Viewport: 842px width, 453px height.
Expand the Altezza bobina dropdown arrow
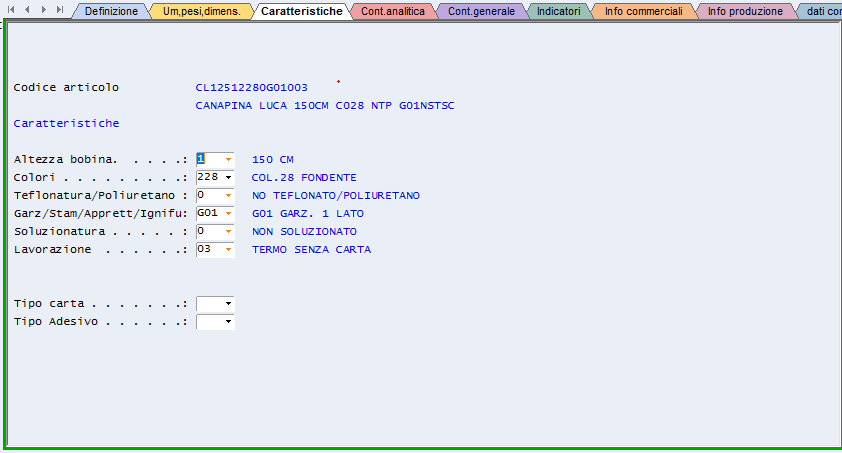(x=228, y=159)
